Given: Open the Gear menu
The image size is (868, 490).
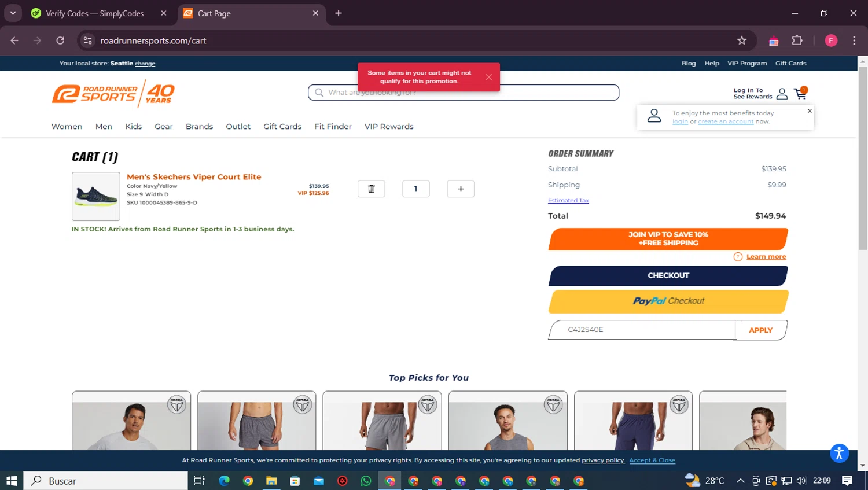Looking at the screenshot, I should (x=164, y=127).
